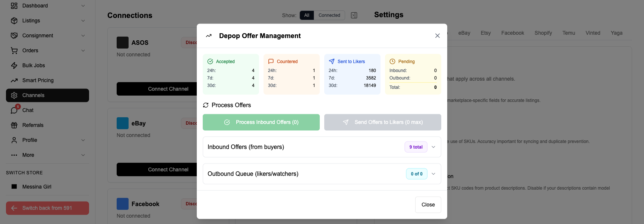
Task: Expand Inbound Offers section chevron
Action: [433, 147]
